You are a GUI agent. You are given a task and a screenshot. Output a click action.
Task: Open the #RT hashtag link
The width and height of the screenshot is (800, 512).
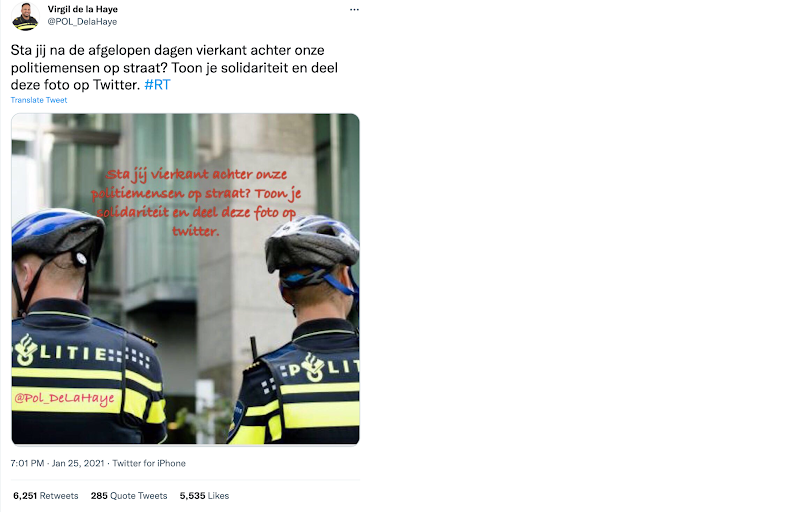(157, 85)
